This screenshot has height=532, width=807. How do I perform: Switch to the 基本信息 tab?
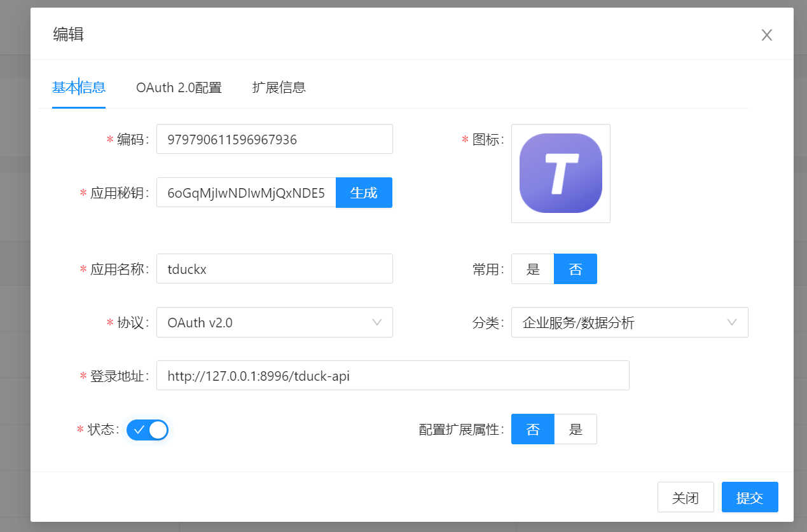pyautogui.click(x=79, y=87)
